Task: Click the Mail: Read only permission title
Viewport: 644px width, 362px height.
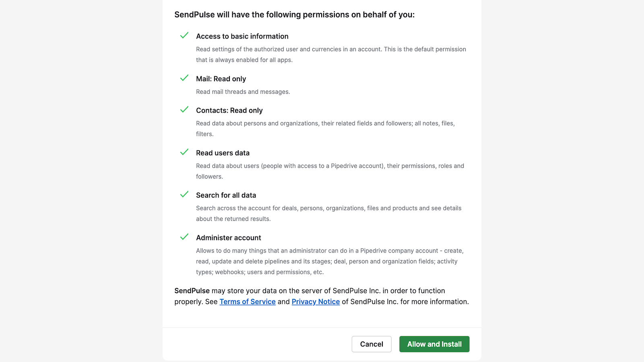Action: click(221, 79)
